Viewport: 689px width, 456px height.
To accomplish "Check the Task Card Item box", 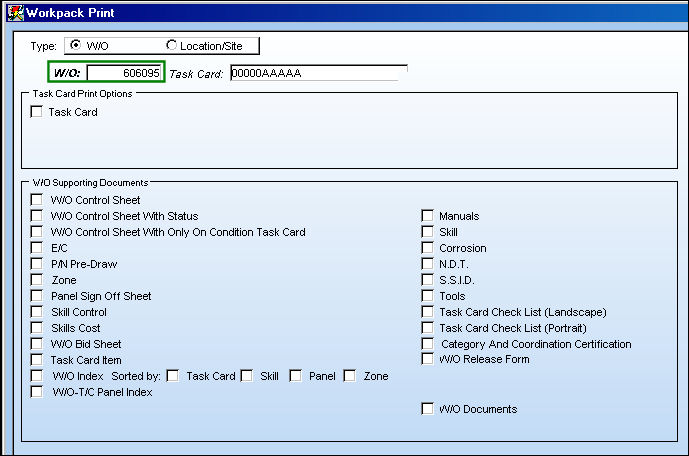I will [36, 360].
